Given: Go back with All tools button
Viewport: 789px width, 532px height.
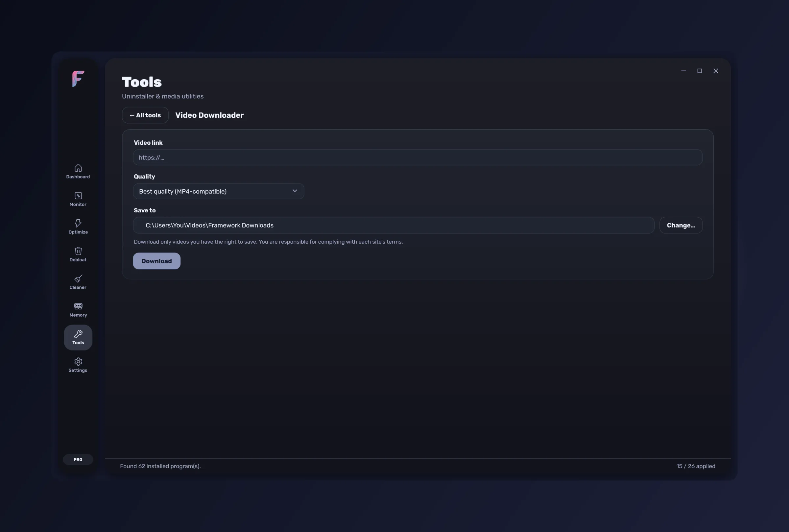Looking at the screenshot, I should [145, 115].
